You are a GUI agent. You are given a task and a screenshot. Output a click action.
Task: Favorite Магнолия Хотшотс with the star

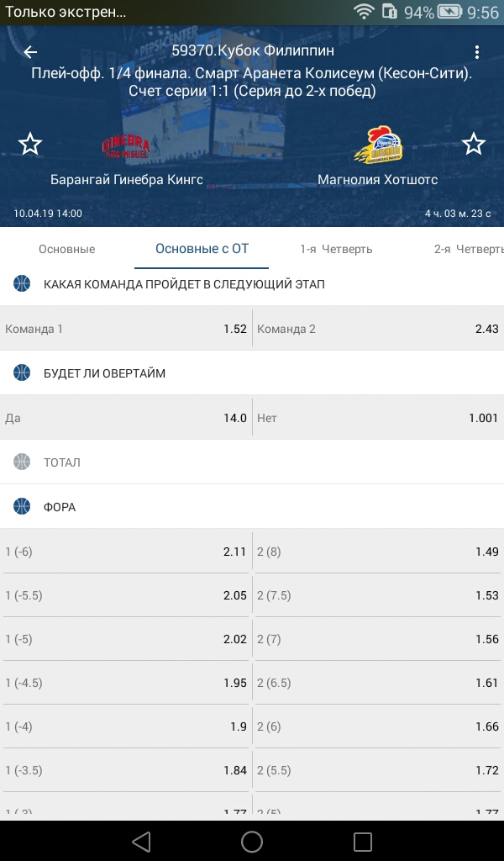point(473,144)
